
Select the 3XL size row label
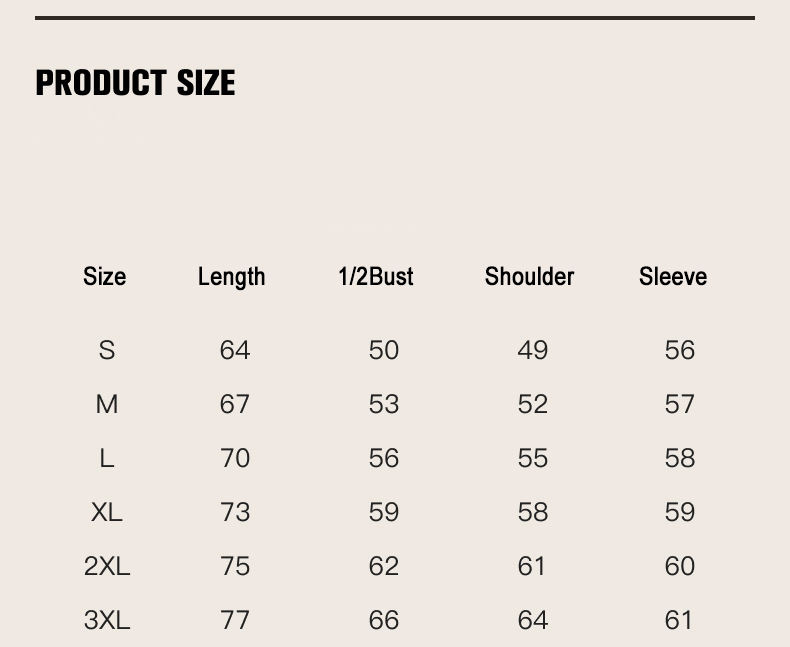pos(107,620)
